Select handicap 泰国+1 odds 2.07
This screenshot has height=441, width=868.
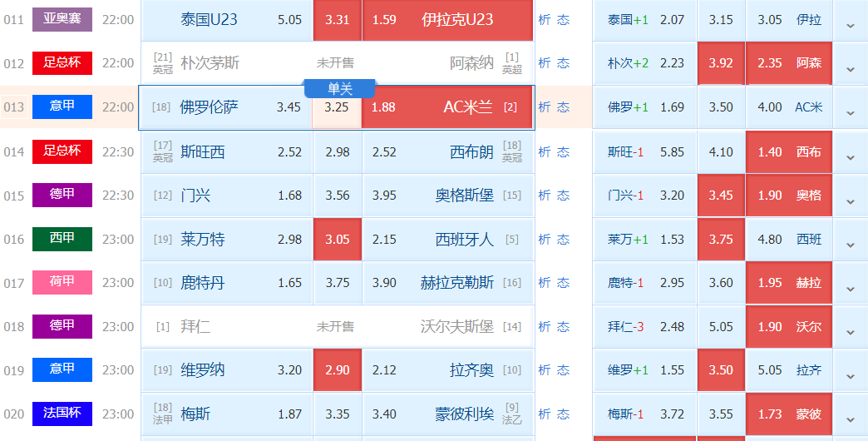click(x=645, y=20)
